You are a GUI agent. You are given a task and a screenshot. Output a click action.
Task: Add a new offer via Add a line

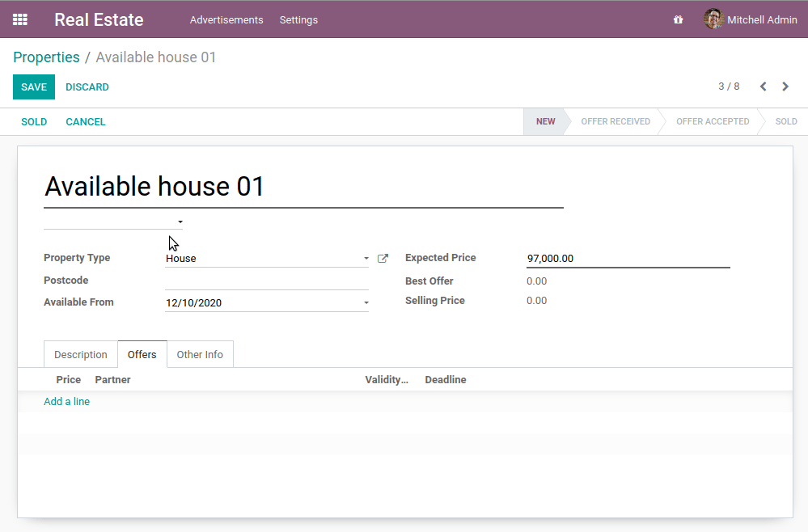click(x=66, y=401)
